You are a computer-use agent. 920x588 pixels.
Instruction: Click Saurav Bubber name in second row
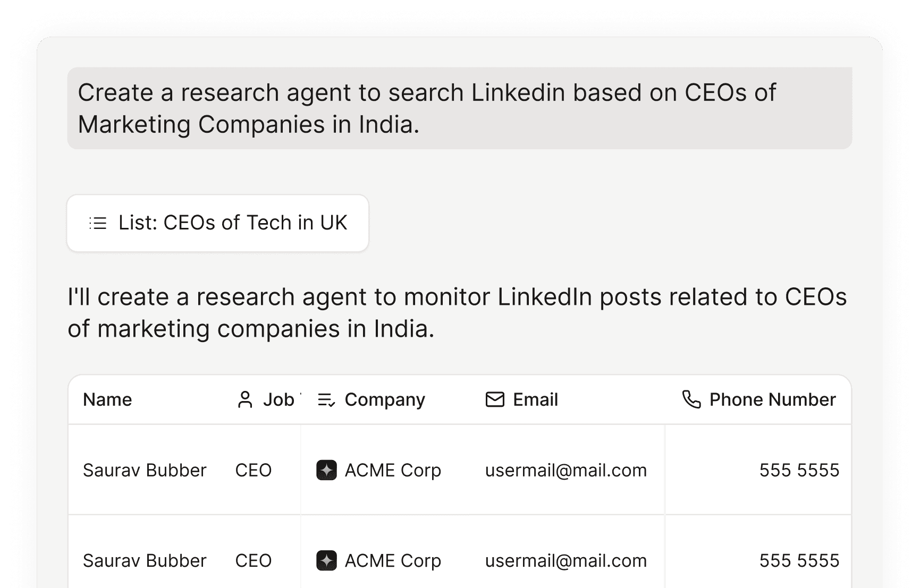(145, 560)
